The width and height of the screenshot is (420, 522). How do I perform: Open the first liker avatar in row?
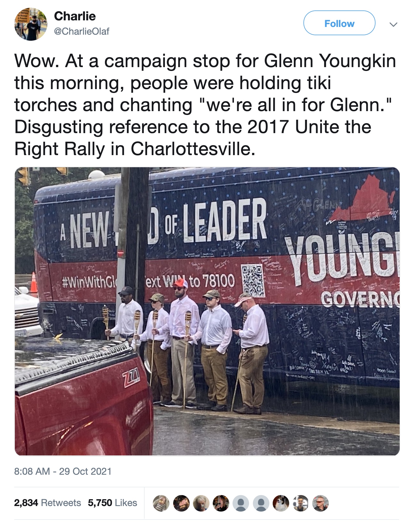(161, 503)
